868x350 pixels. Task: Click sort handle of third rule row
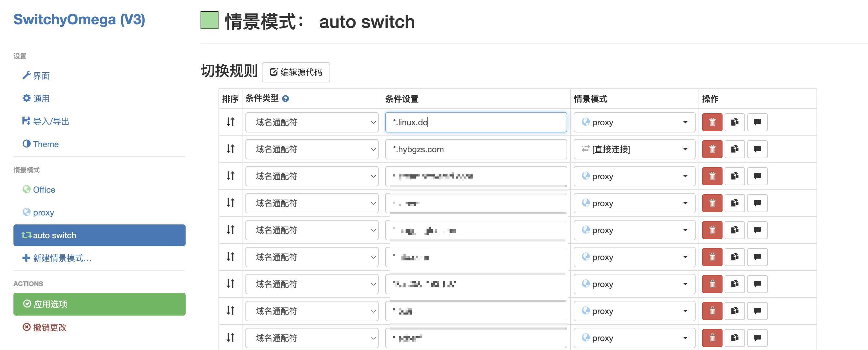(x=230, y=176)
